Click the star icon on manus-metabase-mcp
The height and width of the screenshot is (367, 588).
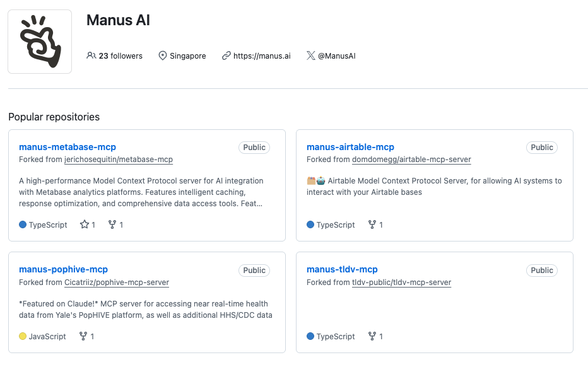pyautogui.click(x=85, y=224)
